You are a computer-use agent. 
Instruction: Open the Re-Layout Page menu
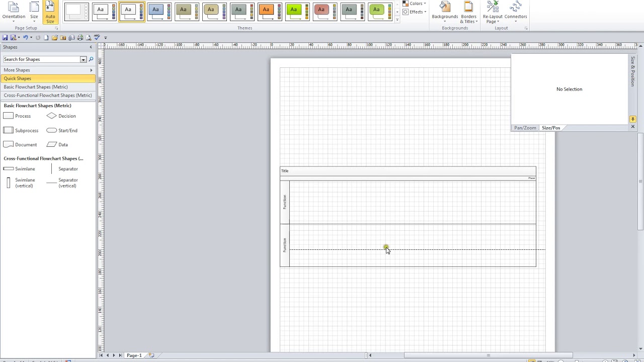coord(493,12)
